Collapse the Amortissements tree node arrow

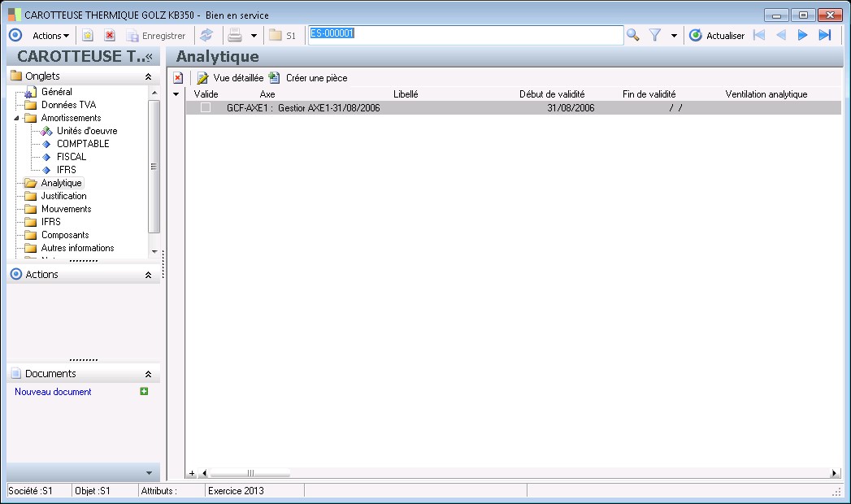[16, 118]
